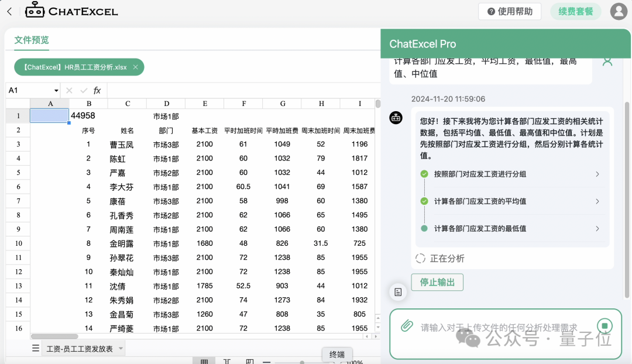
Task: Click the chat panel vertical scrollbar
Action: 627,200
